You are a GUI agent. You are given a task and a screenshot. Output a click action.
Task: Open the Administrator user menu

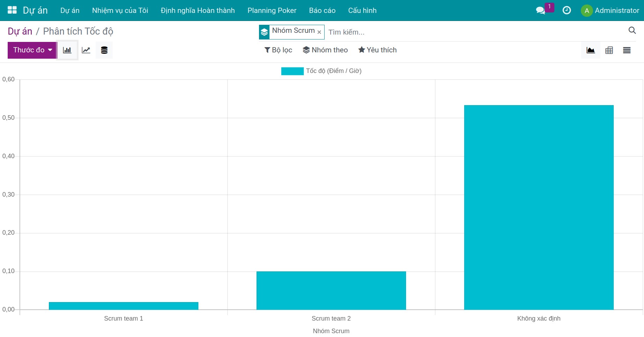click(610, 10)
